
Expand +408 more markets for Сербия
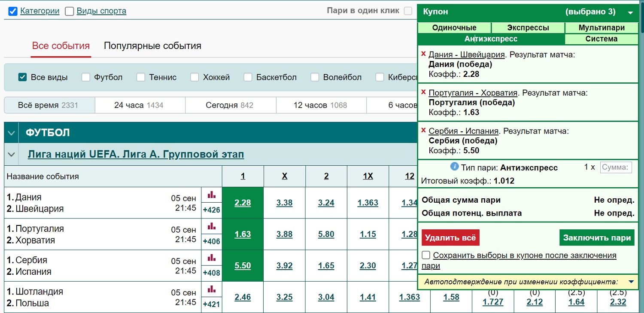tap(212, 273)
